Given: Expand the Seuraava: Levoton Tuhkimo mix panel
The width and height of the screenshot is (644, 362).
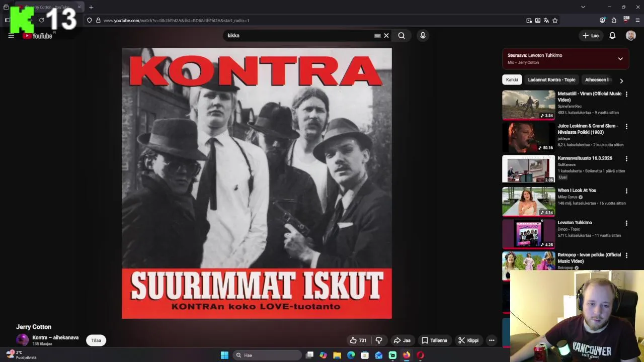Looking at the screenshot, I should 620,59.
